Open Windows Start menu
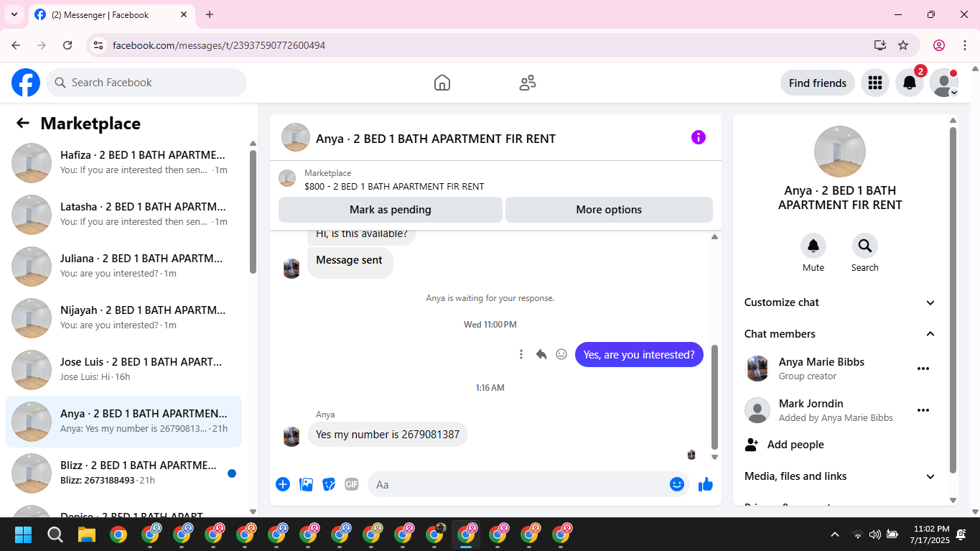Image resolution: width=980 pixels, height=551 pixels. pos(24,534)
